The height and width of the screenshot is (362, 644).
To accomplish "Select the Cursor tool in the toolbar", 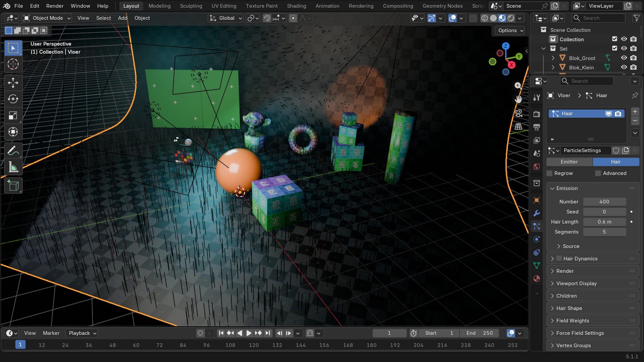I will [x=13, y=64].
